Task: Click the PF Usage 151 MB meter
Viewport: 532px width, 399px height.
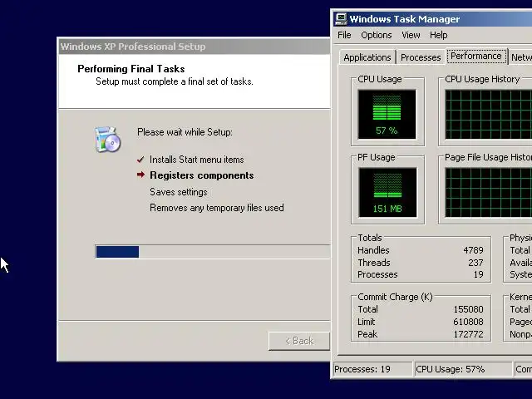Action: (x=387, y=192)
